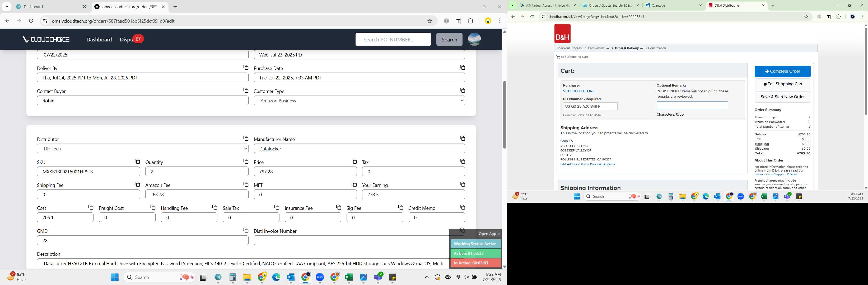The height and width of the screenshot is (285, 868).
Task: Show hidden system tray icons
Action: coord(427,277)
